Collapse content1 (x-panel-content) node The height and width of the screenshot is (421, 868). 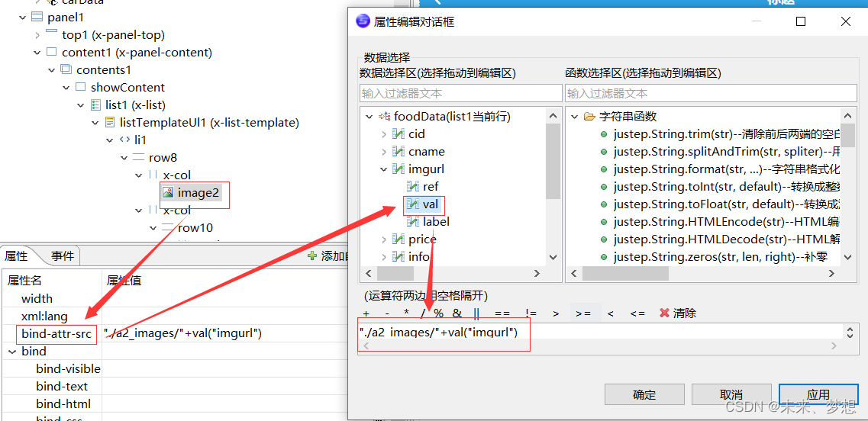[37, 53]
